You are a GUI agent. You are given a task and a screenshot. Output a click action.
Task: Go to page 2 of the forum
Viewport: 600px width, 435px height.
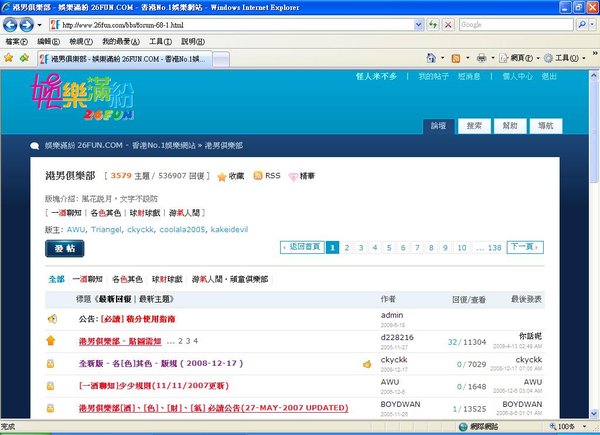tap(346, 246)
